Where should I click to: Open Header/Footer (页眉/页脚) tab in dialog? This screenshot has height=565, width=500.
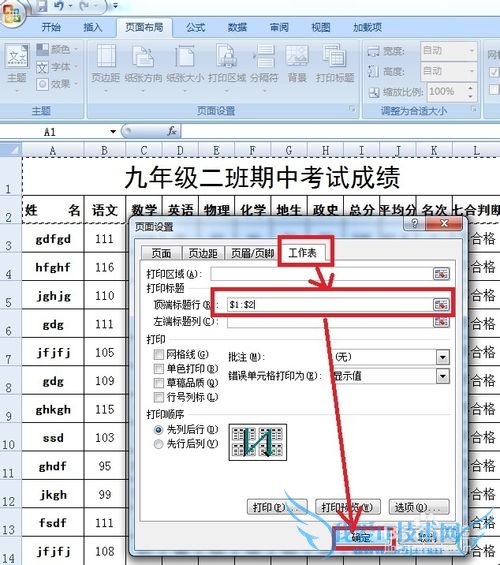[253, 253]
